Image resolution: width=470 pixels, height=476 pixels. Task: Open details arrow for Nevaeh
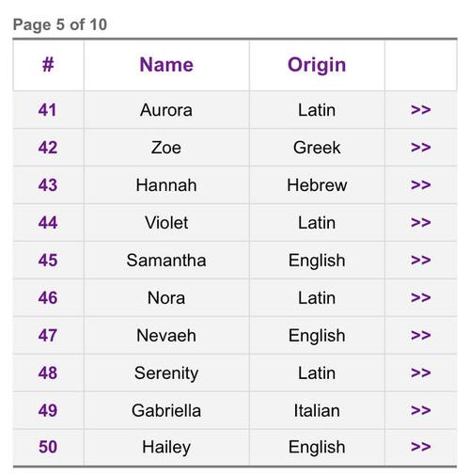click(420, 336)
